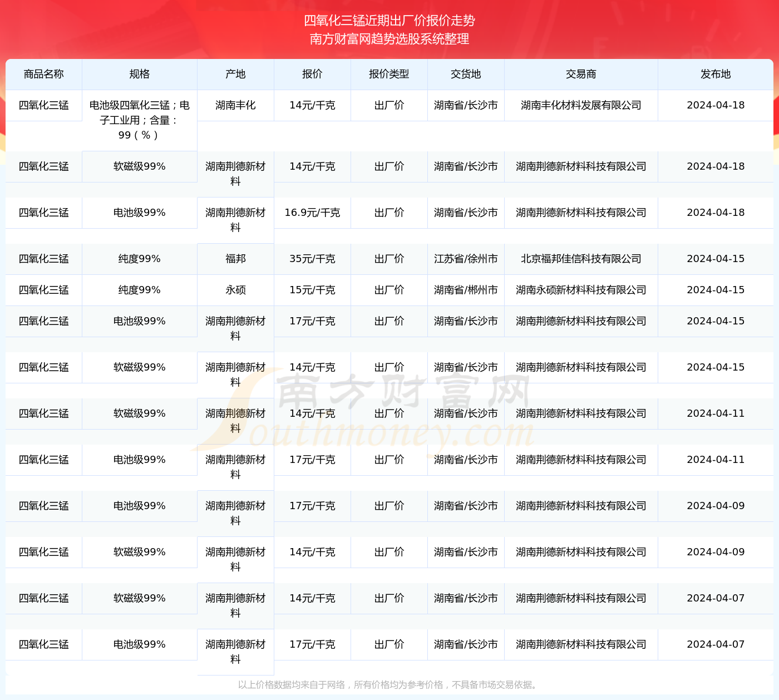This screenshot has height=700, width=779.
Task: Click 纯度99% in the 永硕 row
Action: pos(140,290)
